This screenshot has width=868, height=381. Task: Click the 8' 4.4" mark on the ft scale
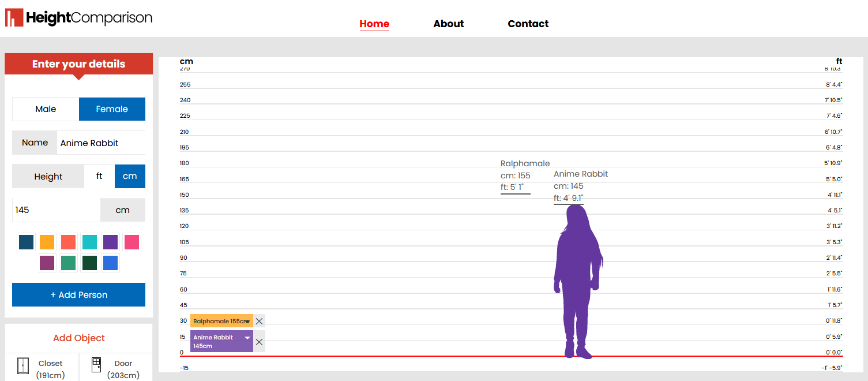(835, 85)
